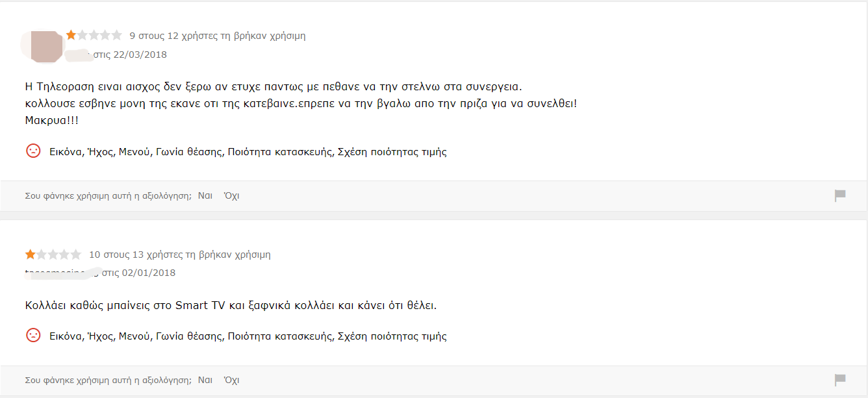
Task: Click the review text 'Κολλάει καθώς μπαίνεις στο Smart TV'
Action: (x=231, y=305)
